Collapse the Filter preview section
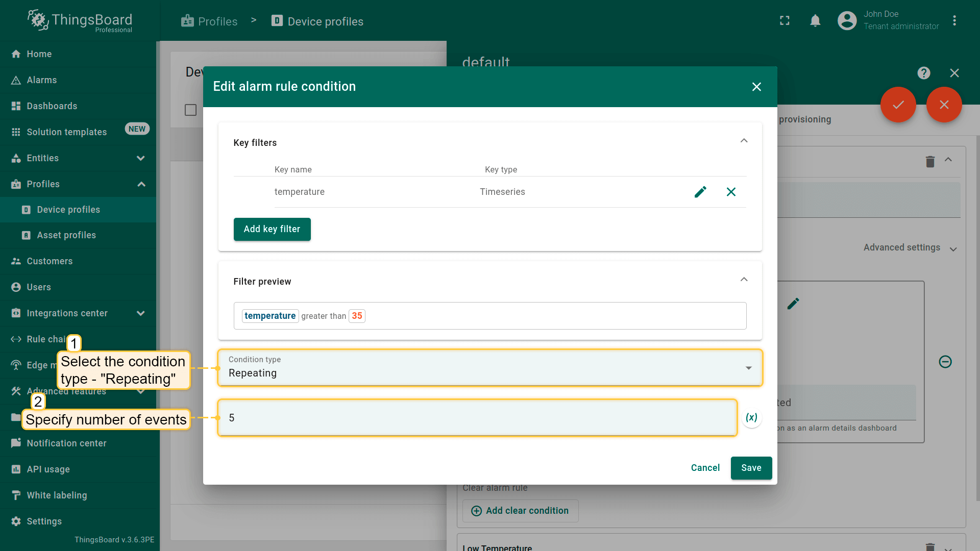This screenshot has width=980, height=551. 744,280
